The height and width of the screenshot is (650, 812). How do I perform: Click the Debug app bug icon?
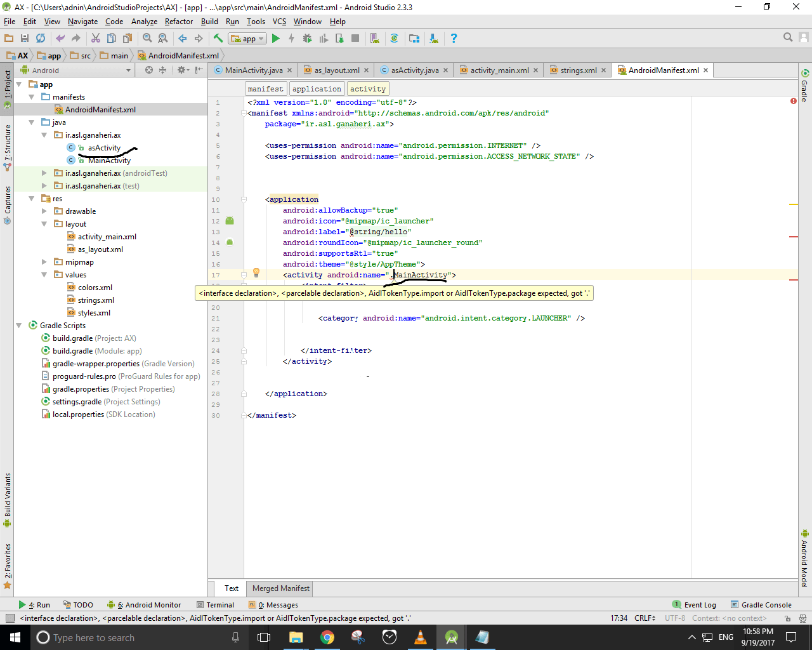coord(307,39)
